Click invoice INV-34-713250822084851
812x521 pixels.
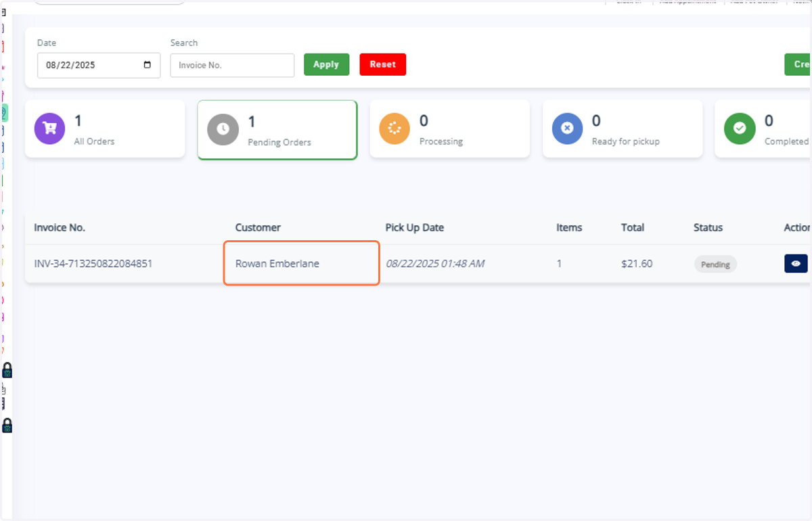93,263
